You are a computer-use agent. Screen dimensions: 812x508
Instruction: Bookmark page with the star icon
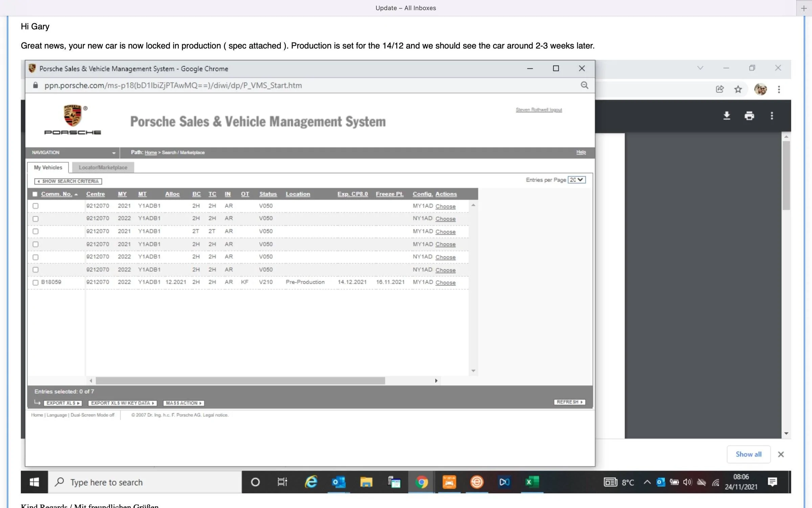pyautogui.click(x=738, y=89)
